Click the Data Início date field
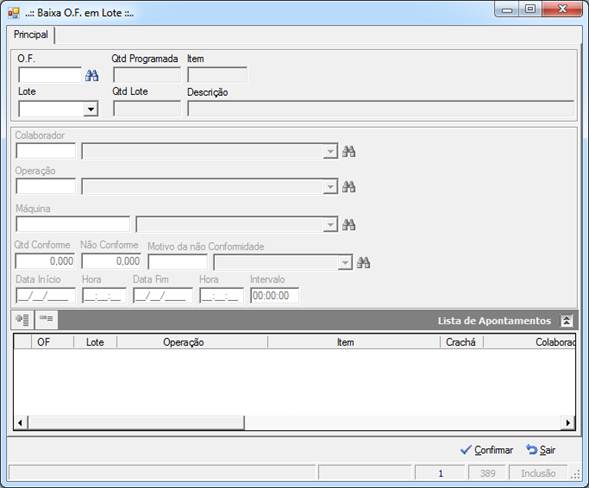The height and width of the screenshot is (488, 589). point(45,296)
